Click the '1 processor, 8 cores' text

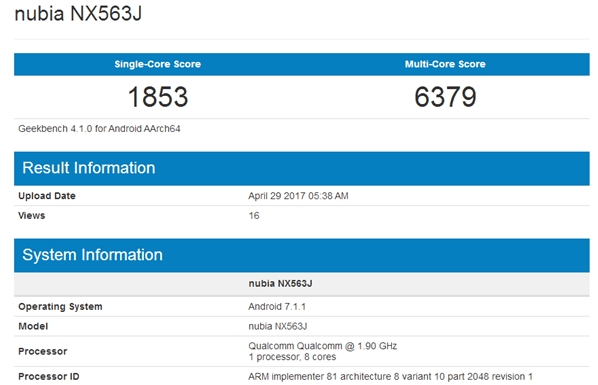(x=292, y=357)
